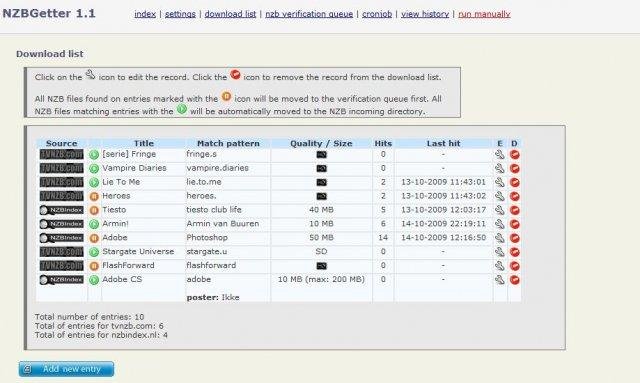Click green status icon for Stargate Universe
Viewport: 640px width, 383px height.
(94, 252)
